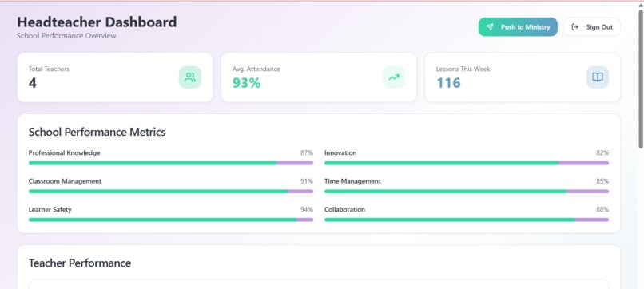Viewport: 644px width, 289px height.
Task: Click the Learner Safety progress bar
Action: tap(171, 220)
